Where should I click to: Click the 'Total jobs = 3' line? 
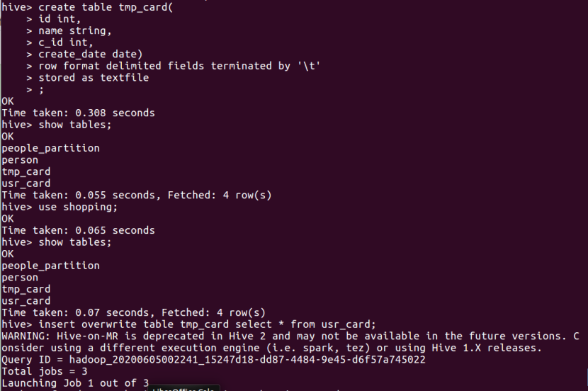pos(44,371)
